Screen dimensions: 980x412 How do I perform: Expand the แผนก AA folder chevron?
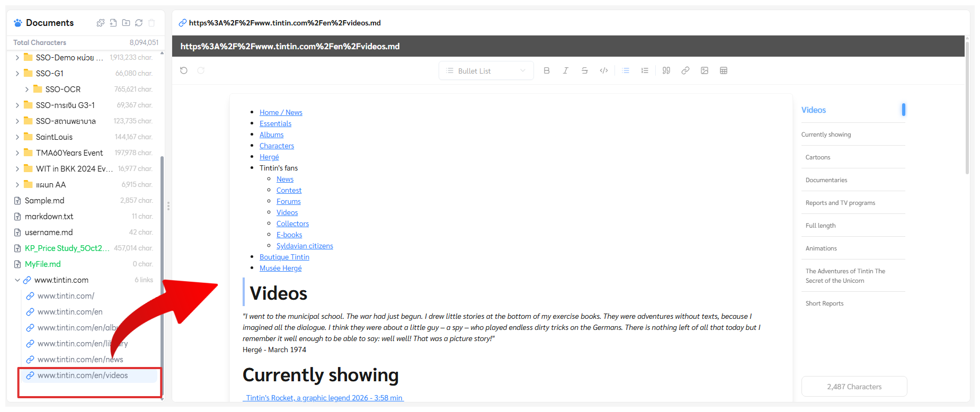click(x=17, y=185)
